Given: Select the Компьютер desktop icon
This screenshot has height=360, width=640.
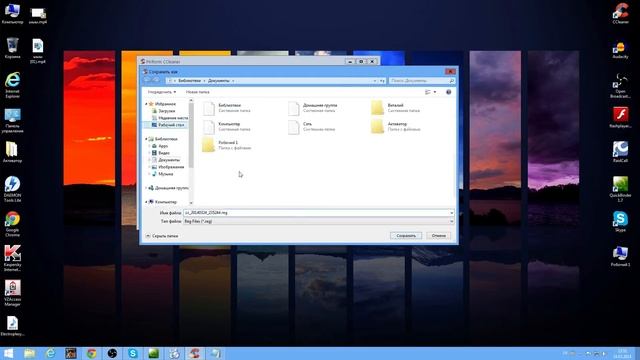Looking at the screenshot, I should 12,13.
